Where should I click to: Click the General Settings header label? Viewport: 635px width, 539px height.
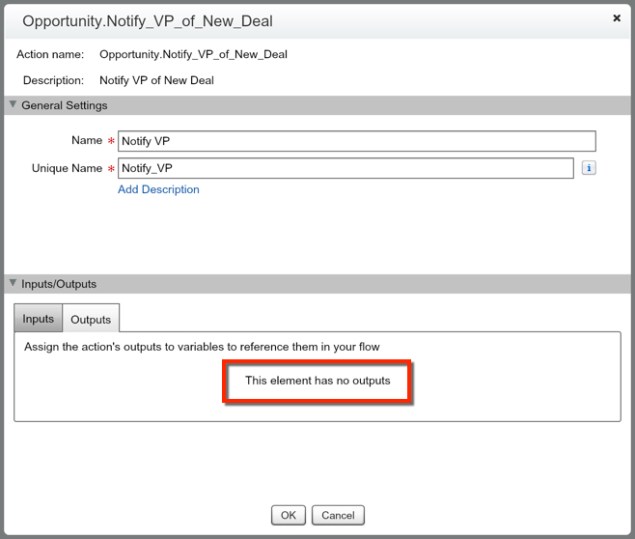tap(64, 105)
